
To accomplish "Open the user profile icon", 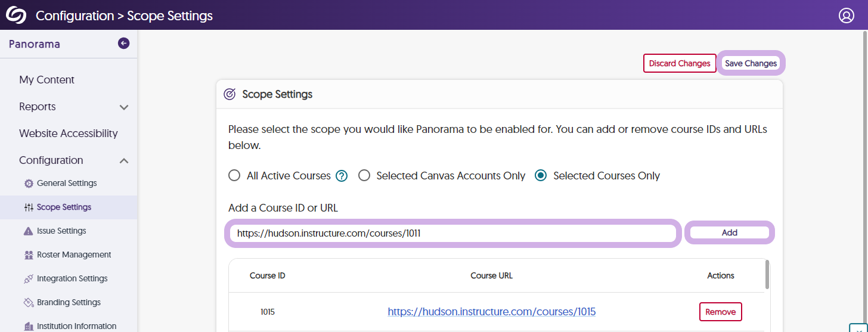I will point(846,15).
